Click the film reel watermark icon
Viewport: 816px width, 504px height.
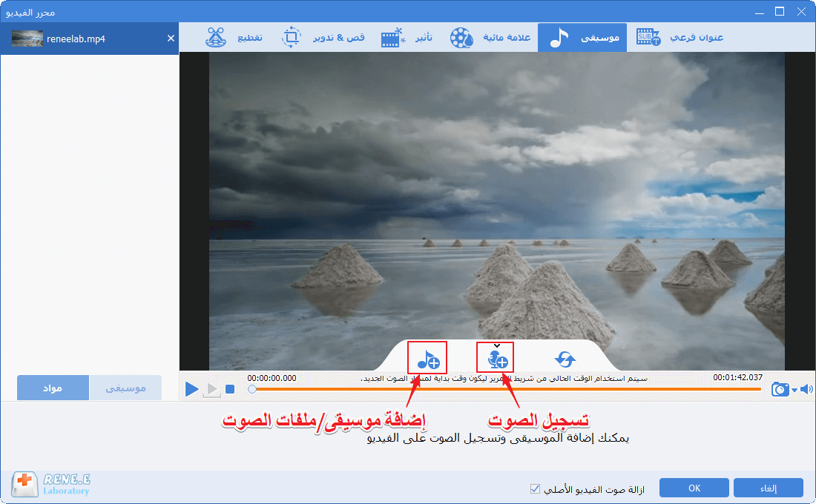(x=461, y=38)
